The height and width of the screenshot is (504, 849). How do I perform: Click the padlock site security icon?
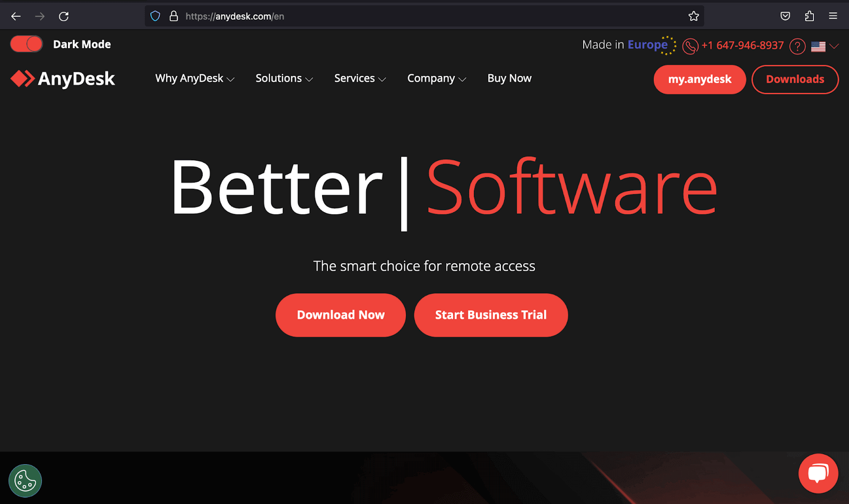point(174,16)
